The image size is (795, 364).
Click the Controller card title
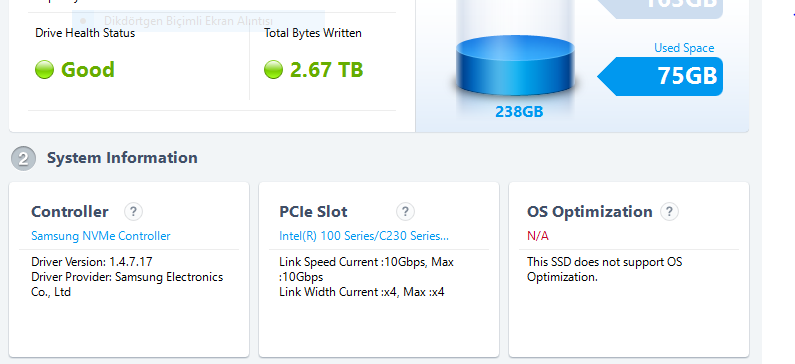pyautogui.click(x=70, y=211)
